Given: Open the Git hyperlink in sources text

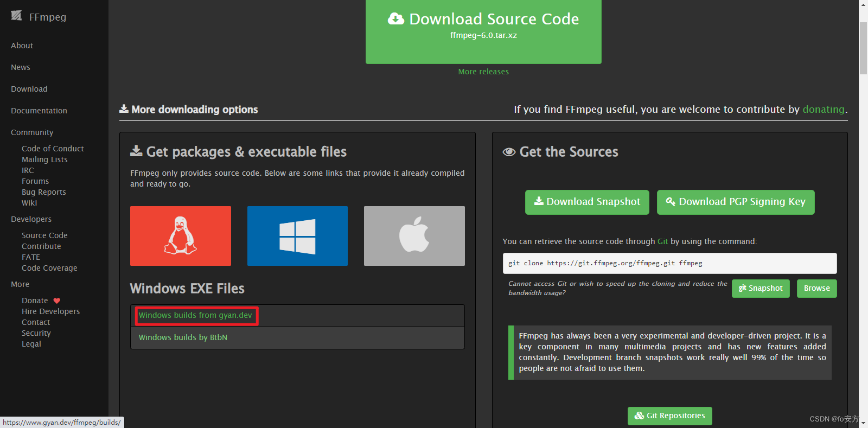Looking at the screenshot, I should point(663,241).
